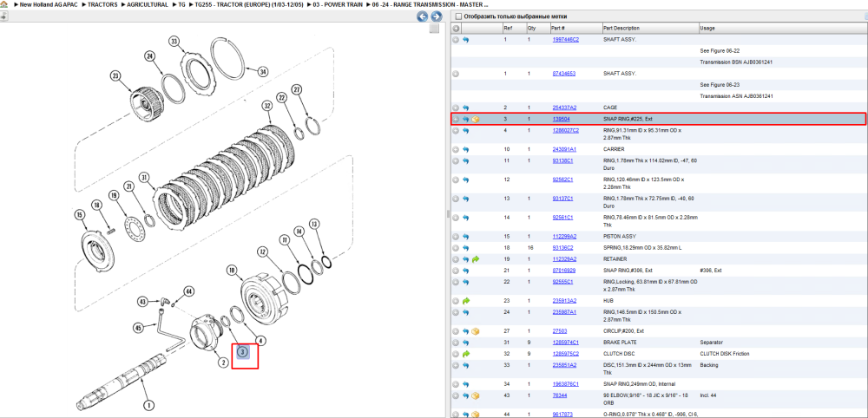Viewport: 868px width, 418px height.
Task: Click the add circle for part 1963876C1
Action: click(x=456, y=383)
